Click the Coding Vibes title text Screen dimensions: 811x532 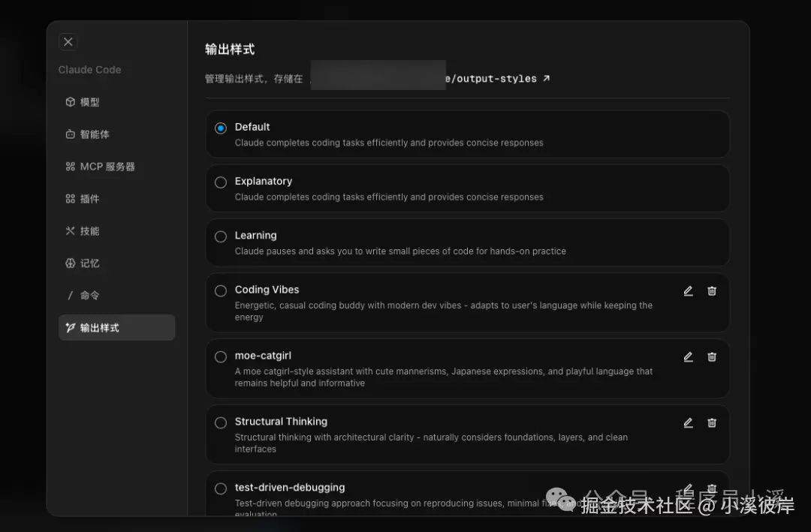267,290
